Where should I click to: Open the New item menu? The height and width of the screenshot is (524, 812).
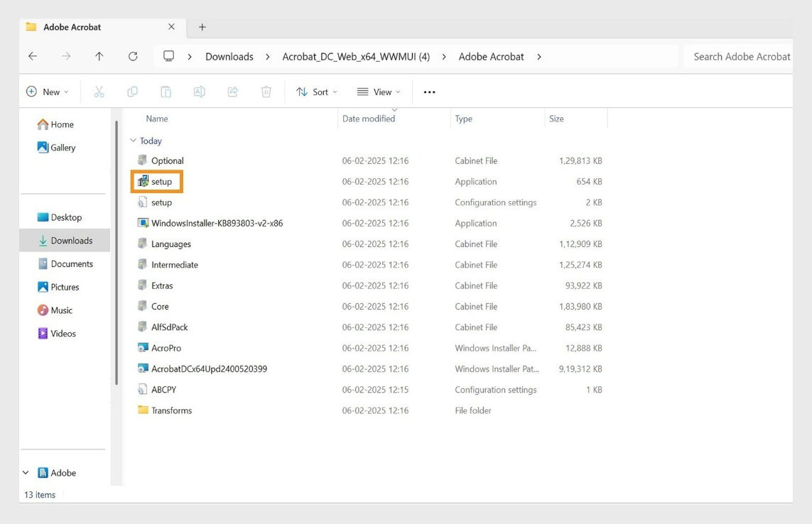(47, 91)
